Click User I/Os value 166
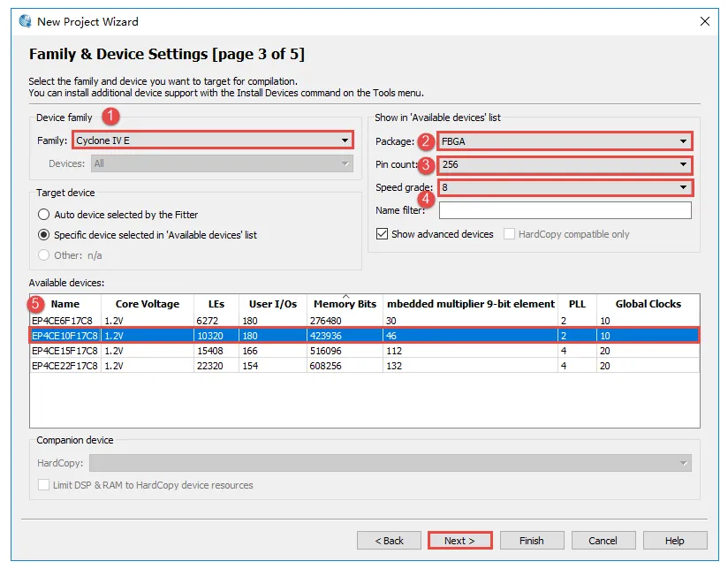The height and width of the screenshot is (569, 728). pos(250,351)
